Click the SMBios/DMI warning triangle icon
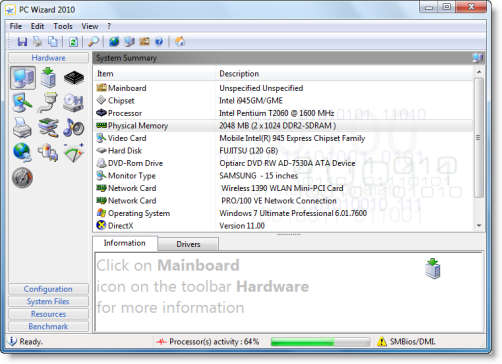 click(382, 342)
